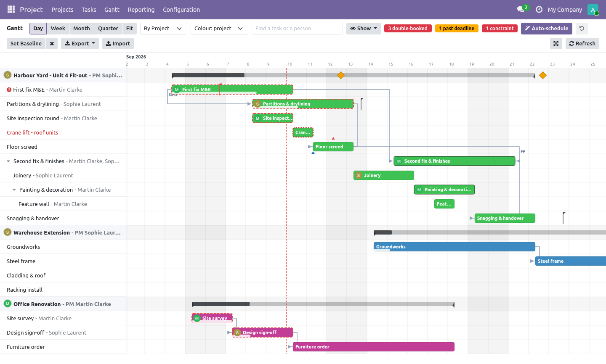Open the apps grid menu

(11, 9)
